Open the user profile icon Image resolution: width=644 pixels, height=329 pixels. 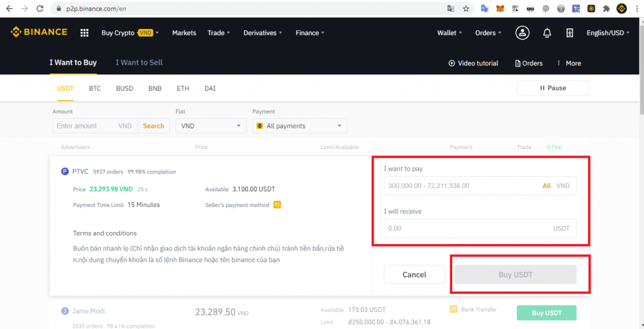pos(523,33)
